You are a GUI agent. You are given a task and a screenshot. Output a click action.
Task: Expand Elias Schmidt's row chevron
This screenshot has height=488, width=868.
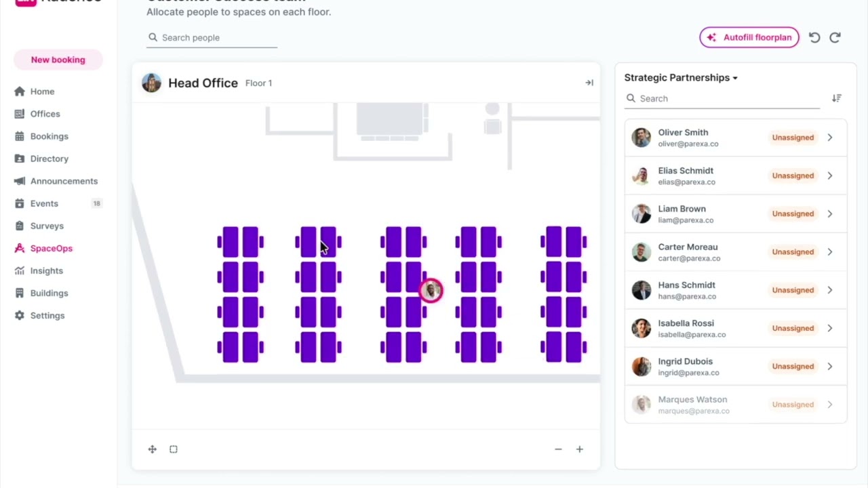click(829, 176)
